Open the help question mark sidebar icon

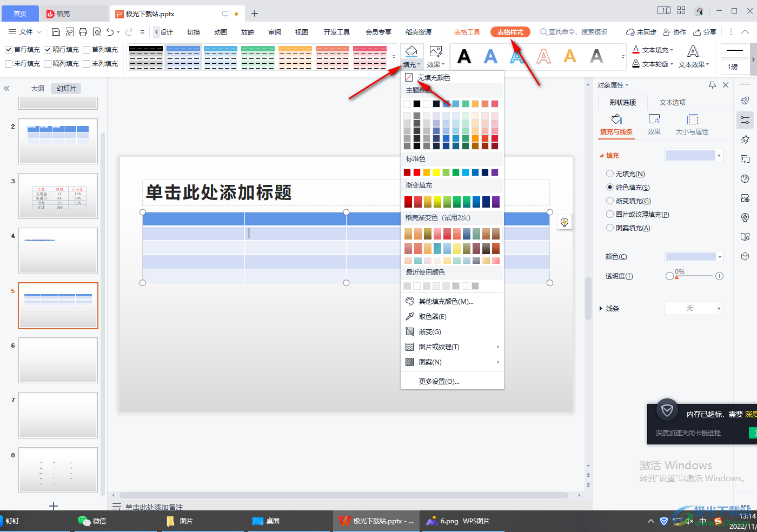745,179
